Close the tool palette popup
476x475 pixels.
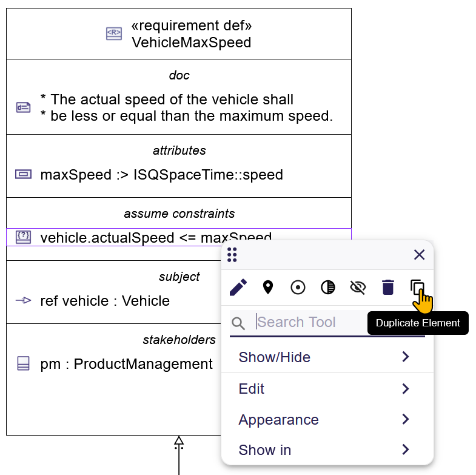(x=419, y=255)
